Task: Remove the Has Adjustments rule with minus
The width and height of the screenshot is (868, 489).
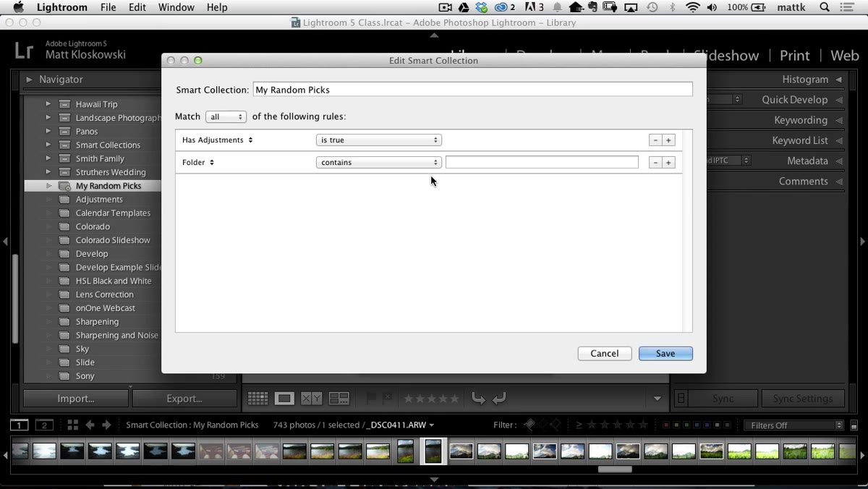Action: coord(655,140)
